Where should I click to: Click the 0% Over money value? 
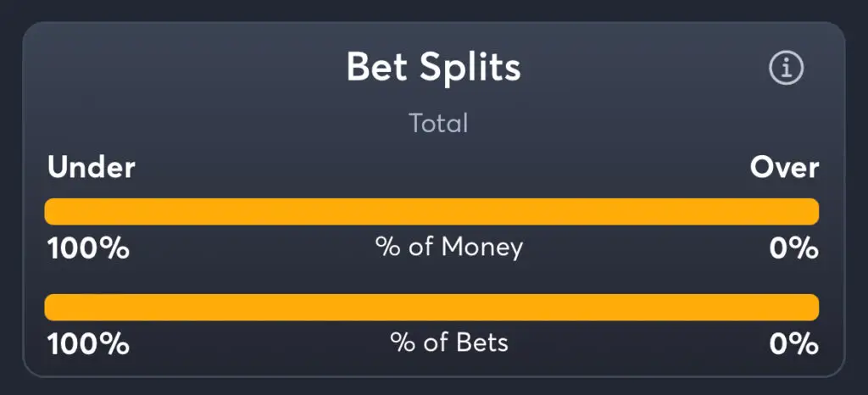point(793,248)
